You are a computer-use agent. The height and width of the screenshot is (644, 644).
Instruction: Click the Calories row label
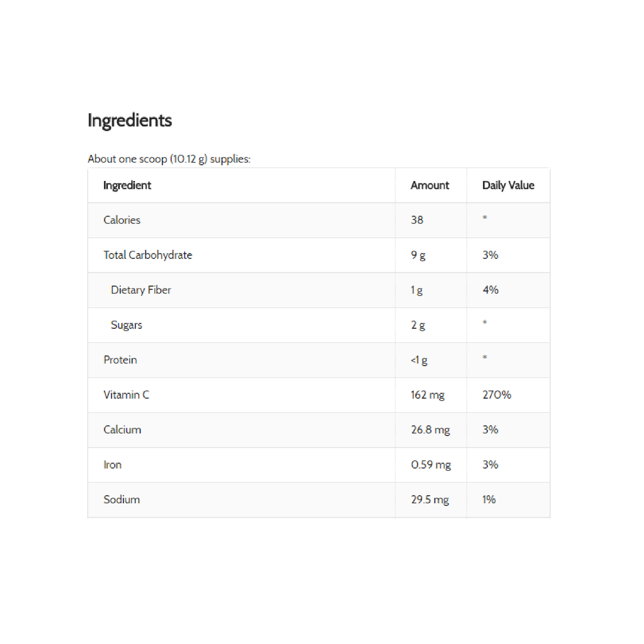coord(122,220)
